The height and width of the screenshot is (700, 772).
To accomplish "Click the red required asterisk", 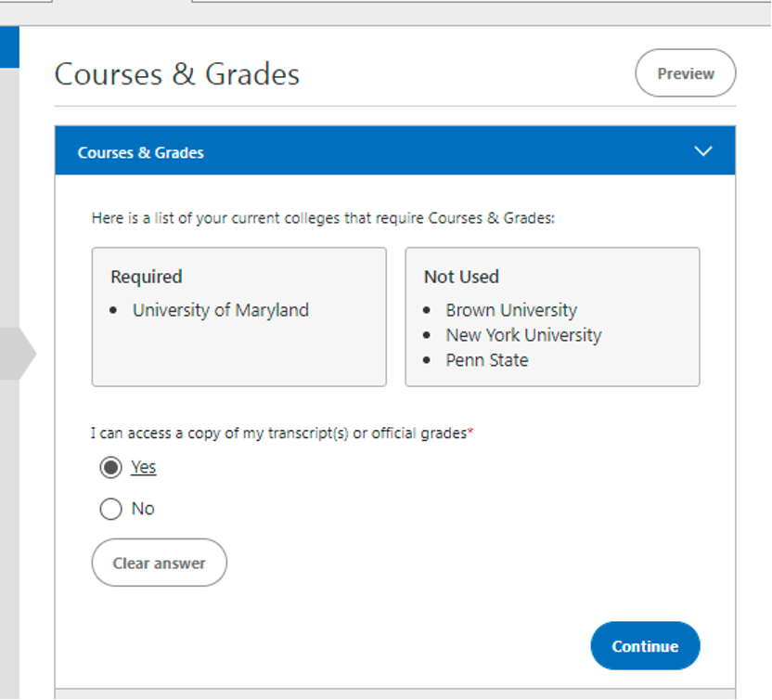I will (x=470, y=432).
